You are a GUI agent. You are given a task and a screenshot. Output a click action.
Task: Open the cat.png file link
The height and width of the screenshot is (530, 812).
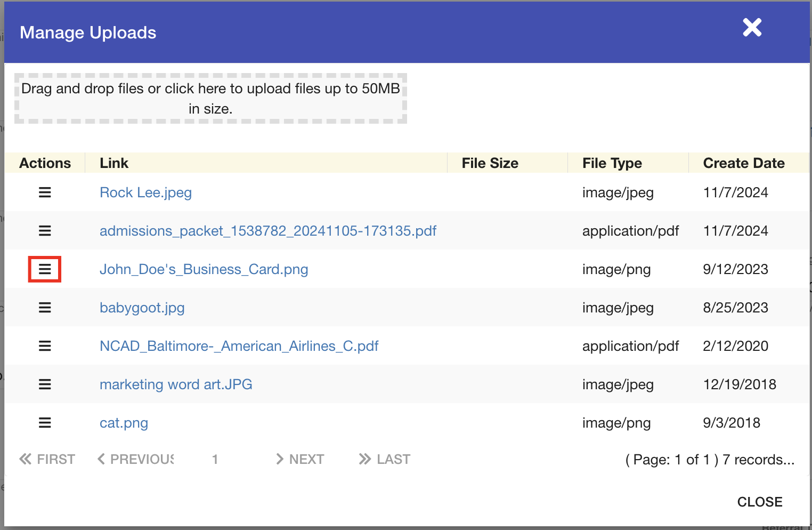(124, 423)
